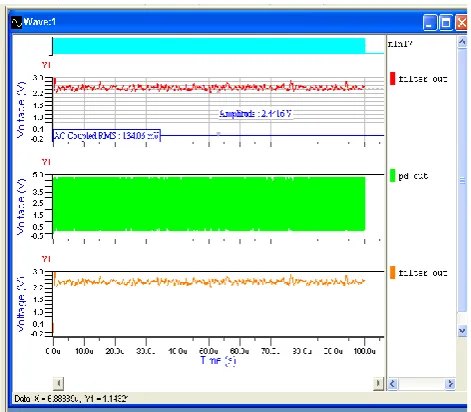Click the legend panel up scroll arrow

pos(462,42)
